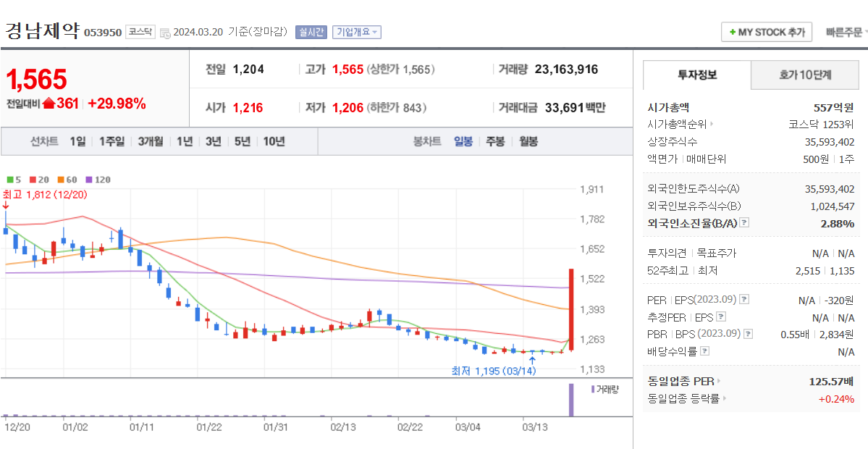The height and width of the screenshot is (449, 868).
Task: Click the red 20-day moving average swatch
Action: click(x=33, y=180)
